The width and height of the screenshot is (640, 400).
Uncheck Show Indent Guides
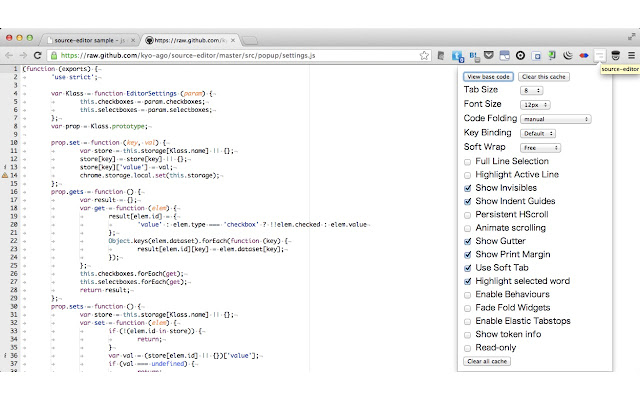click(x=467, y=202)
